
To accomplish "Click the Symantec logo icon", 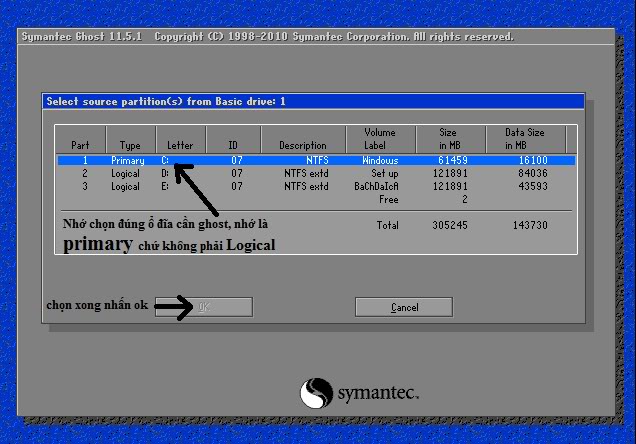I will pos(316,393).
